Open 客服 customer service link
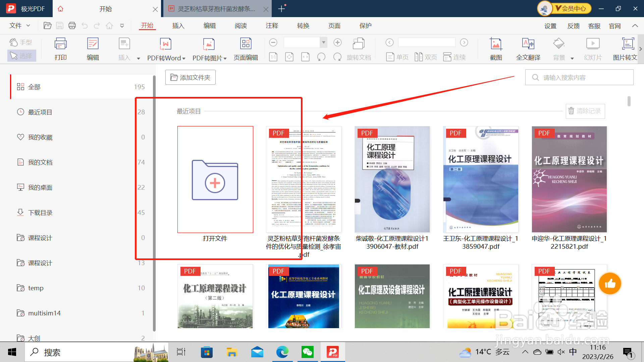644x362 pixels. [x=594, y=26]
